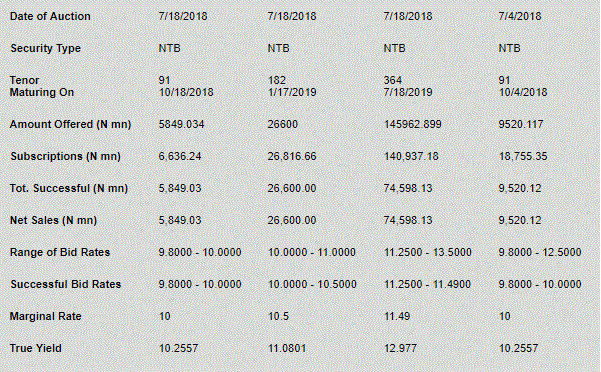This screenshot has height=372, width=601.
Task: Click the 18,755.35 subscriptions value
Action: [x=523, y=156]
